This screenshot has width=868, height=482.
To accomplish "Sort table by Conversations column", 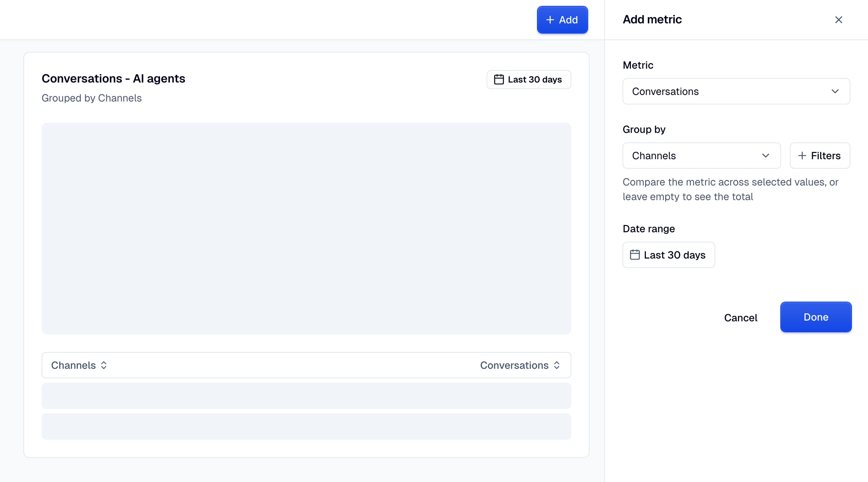I will tap(520, 365).
